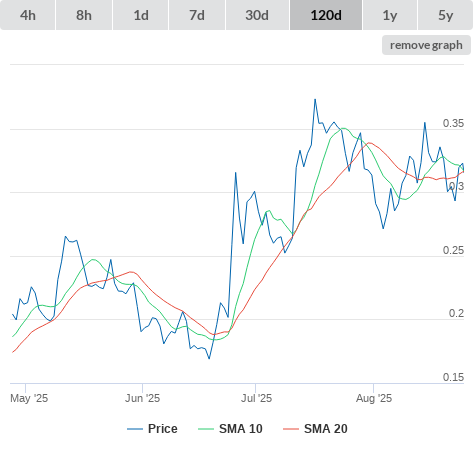Click the Jul '25 axis label
Image resolution: width=474 pixels, height=455 pixels.
tap(256, 398)
